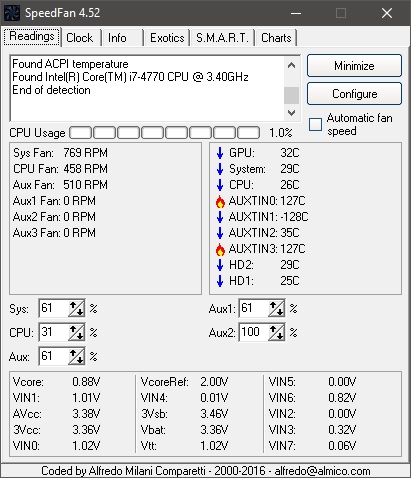Click the log scroll up arrow
The height and width of the screenshot is (478, 411).
coord(292,65)
